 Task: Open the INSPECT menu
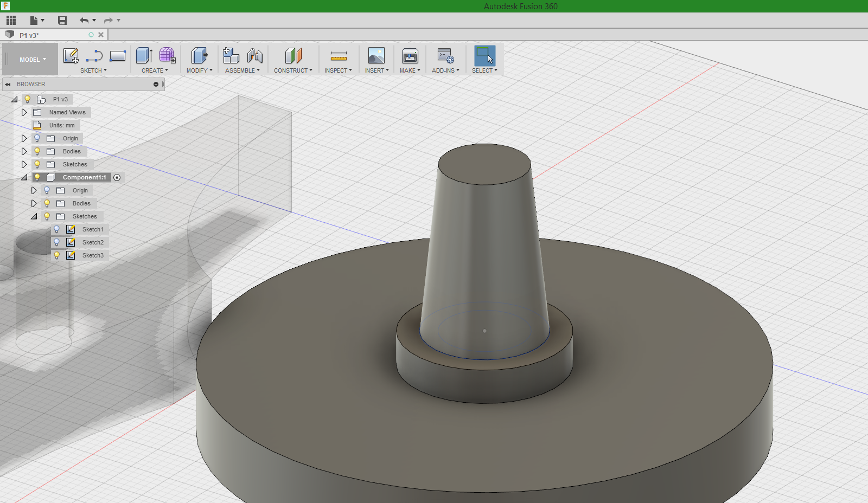(x=339, y=70)
